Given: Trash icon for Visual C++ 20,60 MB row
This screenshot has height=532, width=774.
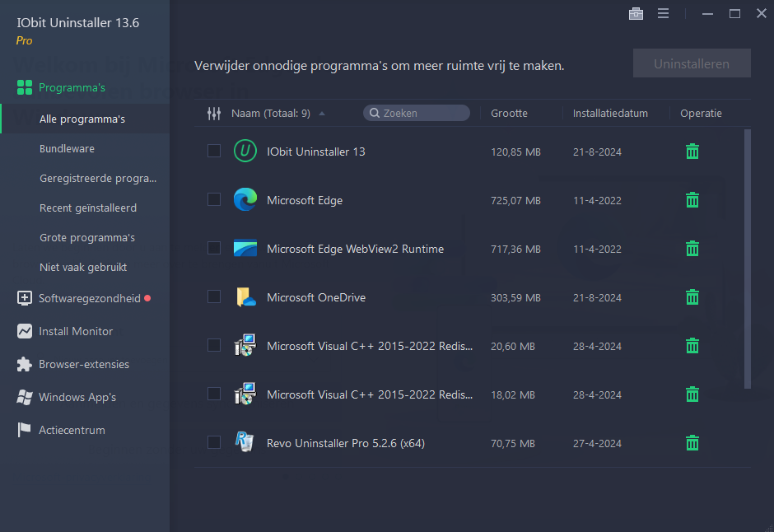Looking at the screenshot, I should (x=692, y=346).
